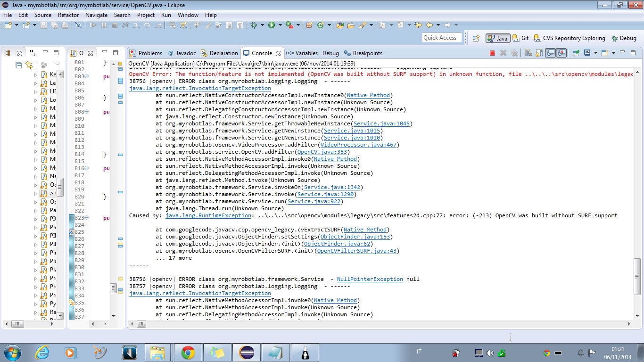This screenshot has width=644, height=362.
Task: Click the Display Selected Console icon
Action: [587, 53]
